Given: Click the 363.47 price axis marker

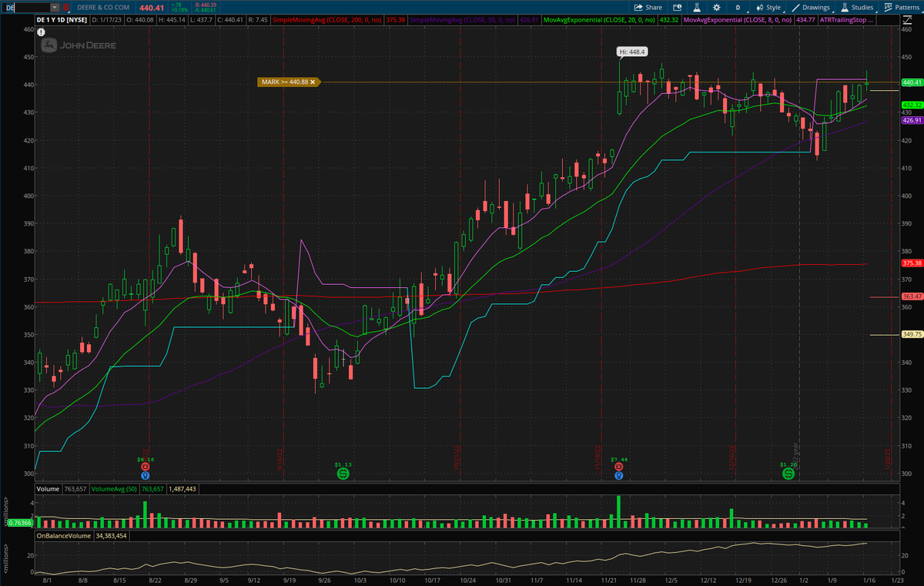Looking at the screenshot, I should point(912,296).
